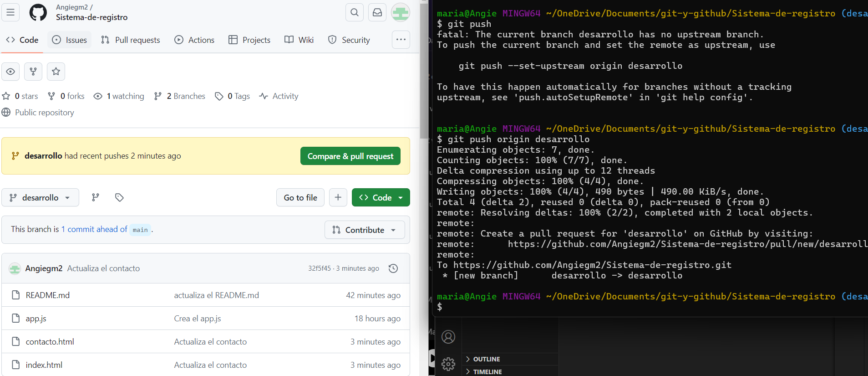868x376 pixels.
Task: Open the GitHub hamburger navigation menu
Action: [x=10, y=12]
